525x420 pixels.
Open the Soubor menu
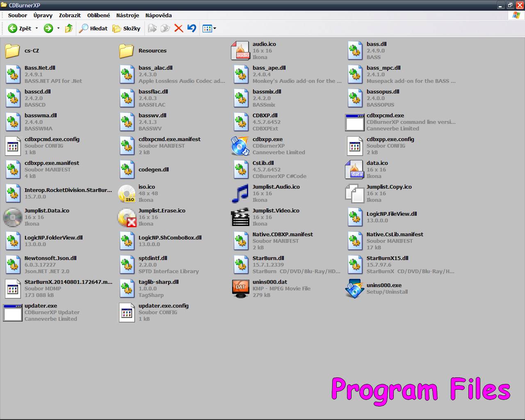coord(18,15)
